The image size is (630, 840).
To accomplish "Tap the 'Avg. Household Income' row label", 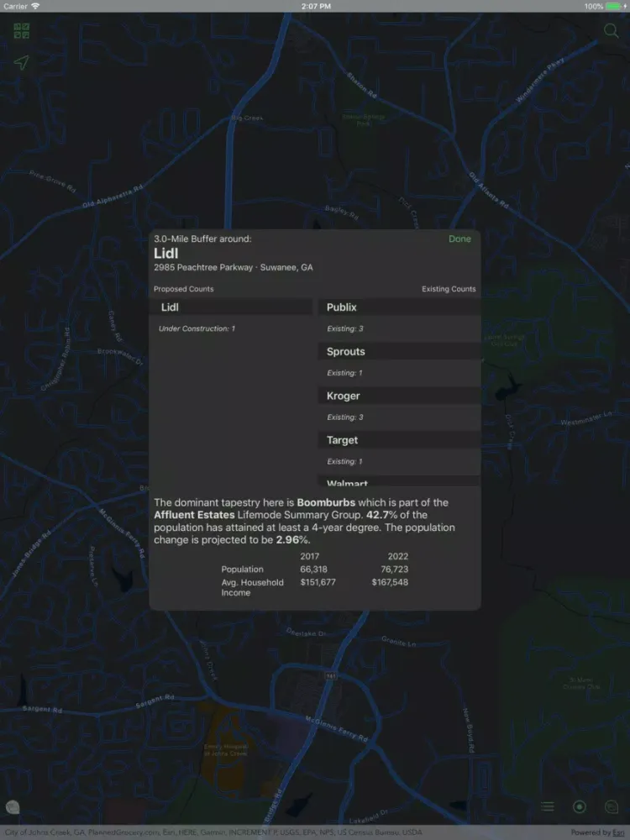I will coord(252,588).
